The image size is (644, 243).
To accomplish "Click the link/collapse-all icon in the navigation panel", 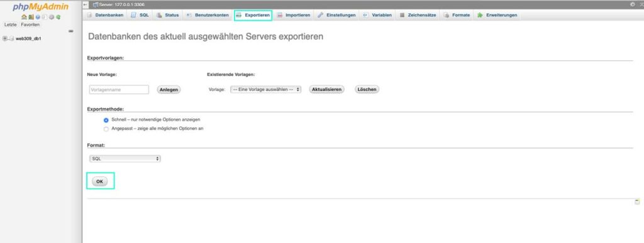I will pos(70,31).
